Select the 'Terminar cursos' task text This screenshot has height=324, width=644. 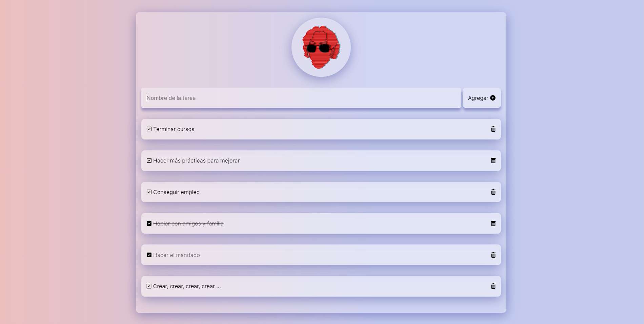[x=174, y=129]
